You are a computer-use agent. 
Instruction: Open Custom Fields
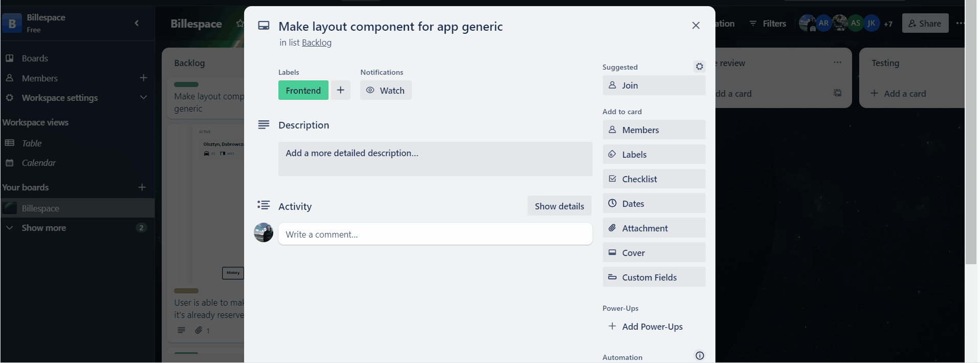654,277
